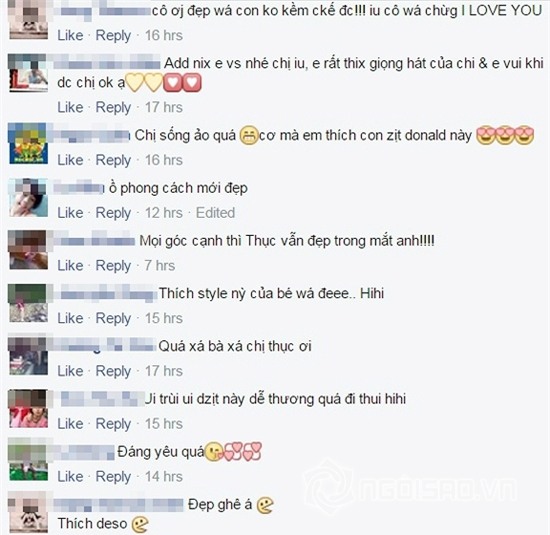Reply to 'ồ phong cách mới đẹp' comment
This screenshot has width=550, height=535.
click(113, 213)
